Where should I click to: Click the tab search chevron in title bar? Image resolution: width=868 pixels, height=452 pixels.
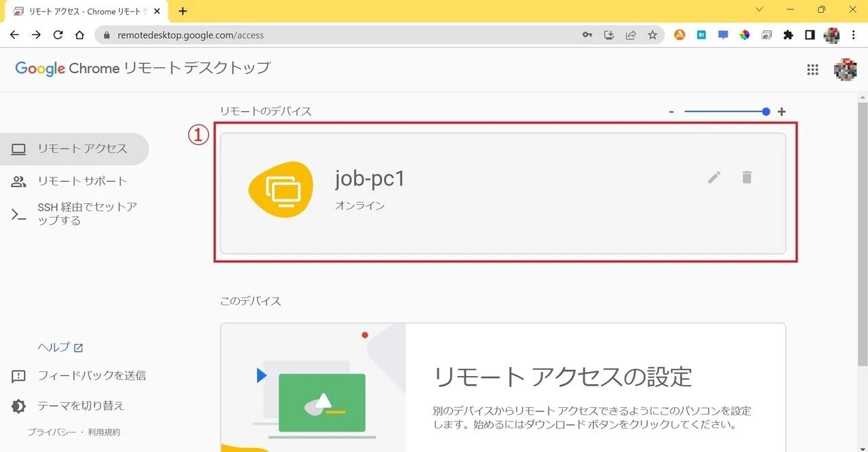759,9
